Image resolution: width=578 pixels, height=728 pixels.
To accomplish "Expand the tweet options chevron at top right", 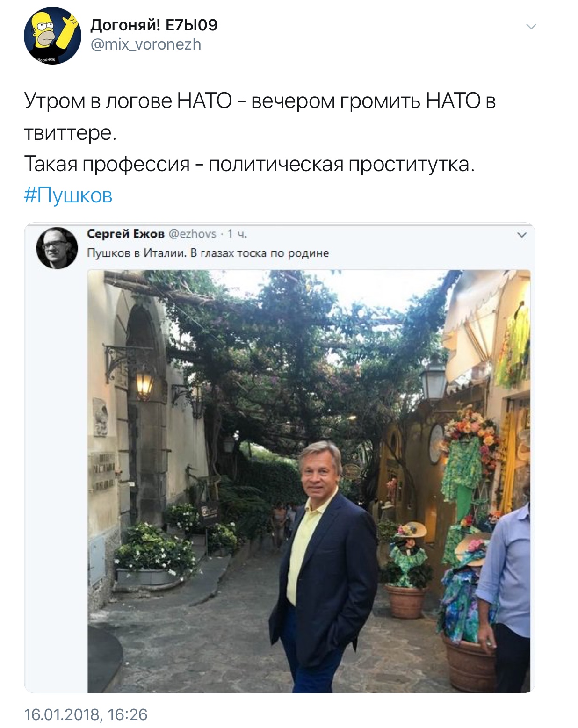I will click(x=531, y=27).
